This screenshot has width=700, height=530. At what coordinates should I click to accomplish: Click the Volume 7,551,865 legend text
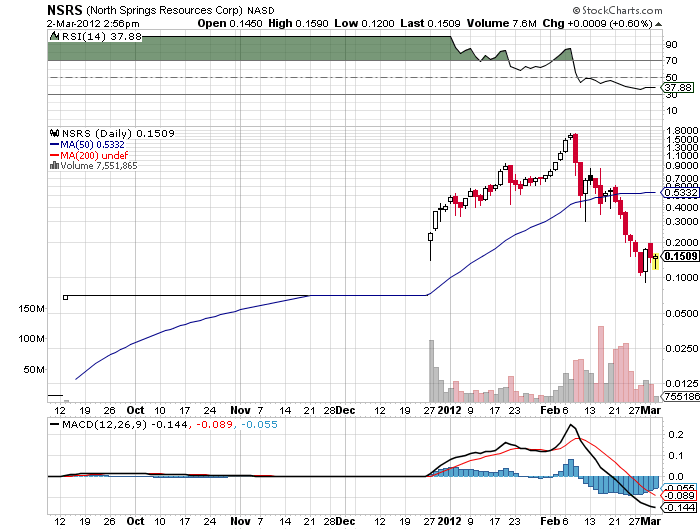pyautogui.click(x=99, y=166)
